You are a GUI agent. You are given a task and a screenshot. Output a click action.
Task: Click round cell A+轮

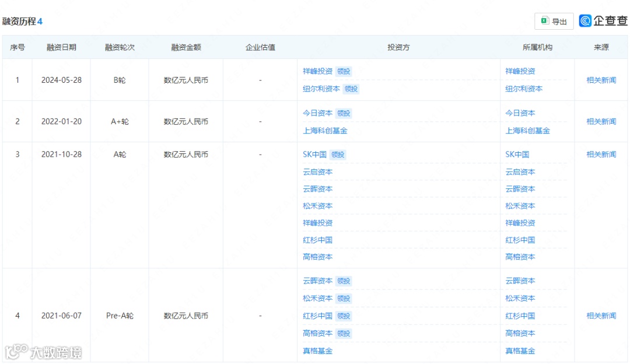pos(120,121)
